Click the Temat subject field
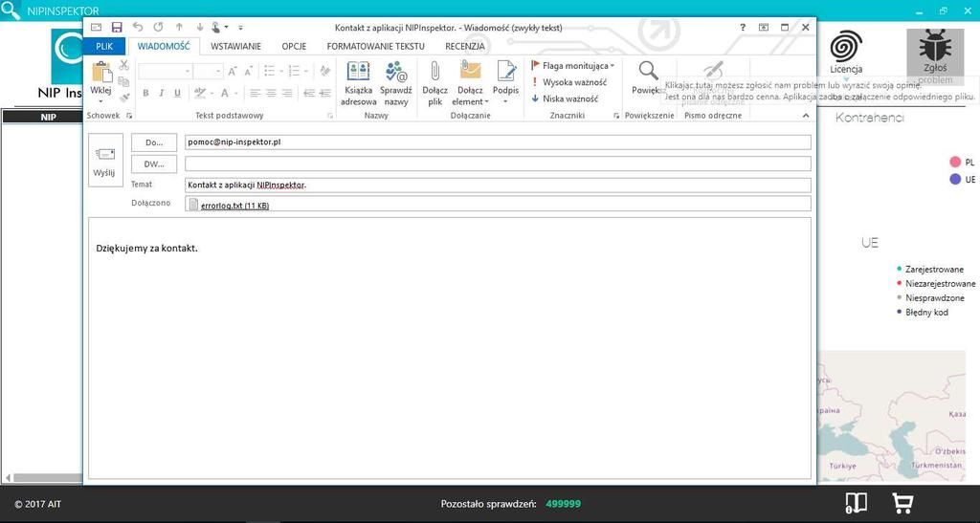 498,185
